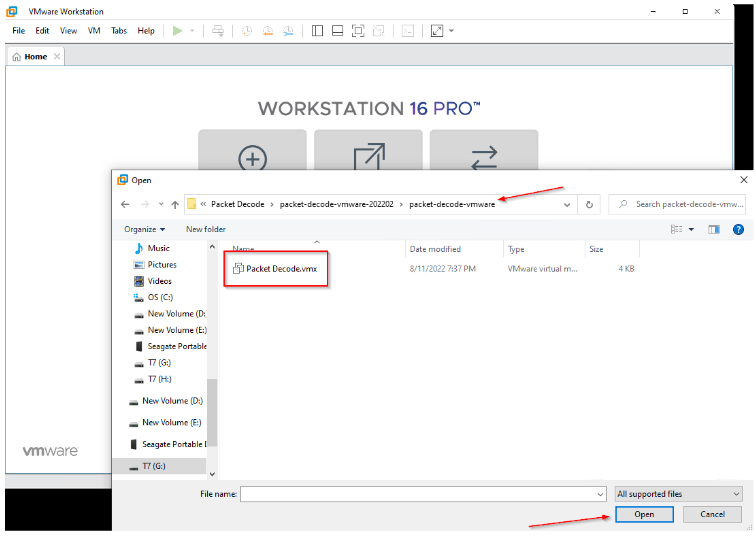This screenshot has height=536, width=756.
Task: Sort by Type column header
Action: coord(516,249)
